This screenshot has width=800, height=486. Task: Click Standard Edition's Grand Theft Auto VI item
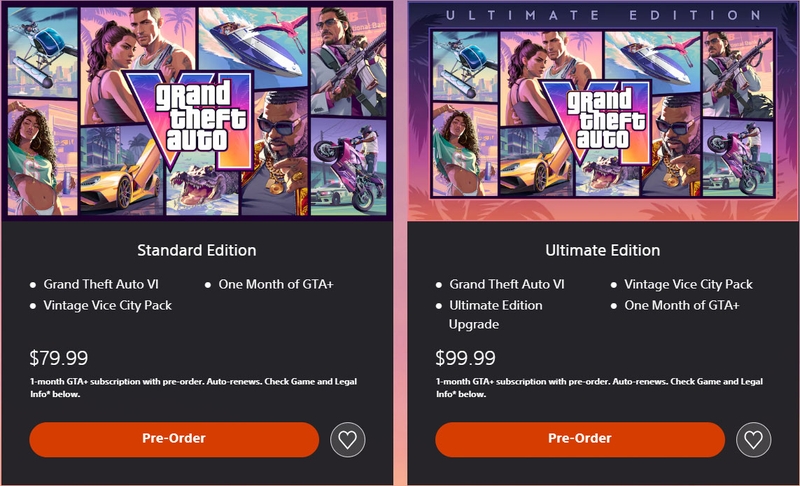tap(101, 284)
